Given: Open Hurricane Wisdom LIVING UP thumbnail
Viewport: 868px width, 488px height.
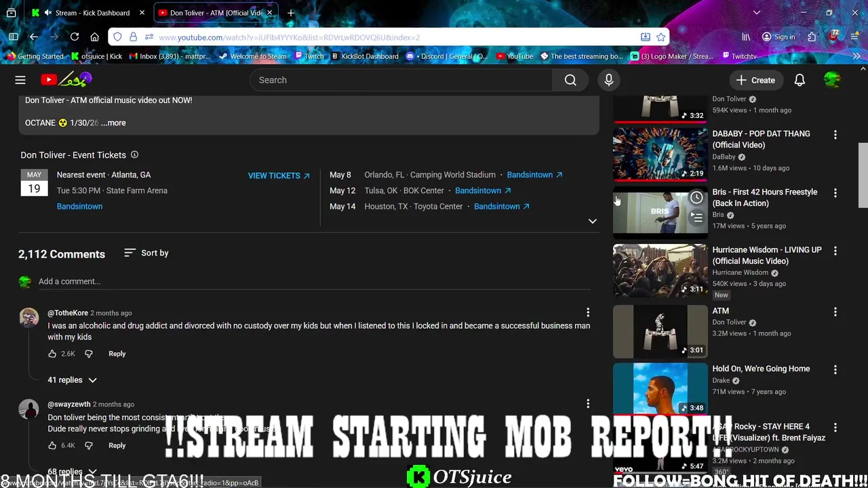Looking at the screenshot, I should (660, 270).
